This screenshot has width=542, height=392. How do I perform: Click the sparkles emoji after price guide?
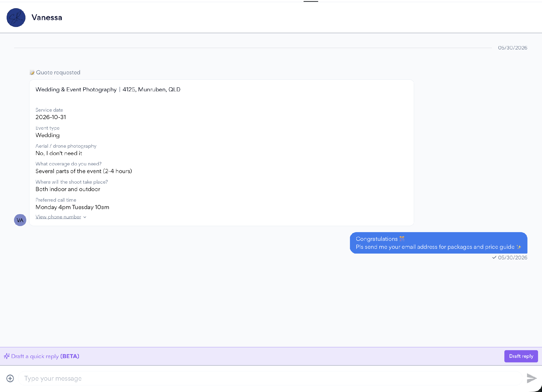click(x=519, y=247)
